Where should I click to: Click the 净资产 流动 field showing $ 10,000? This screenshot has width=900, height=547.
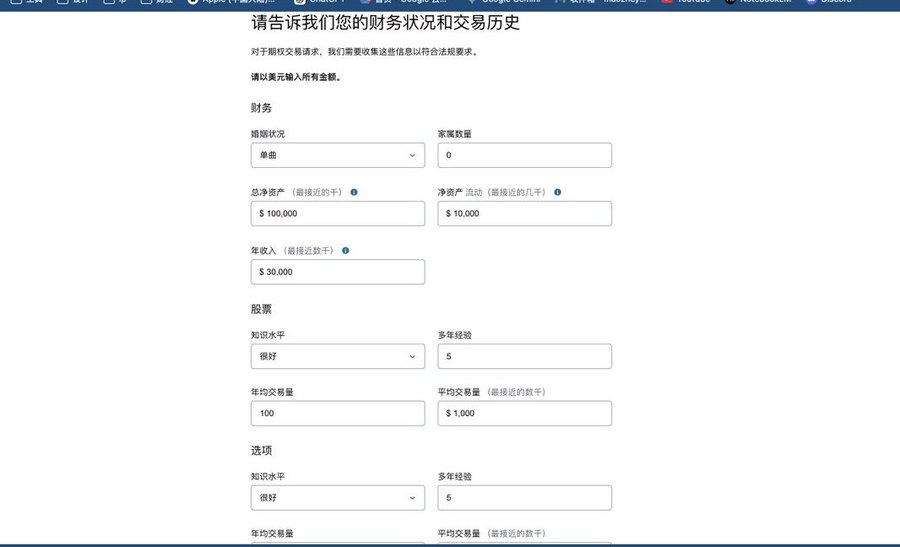(x=525, y=214)
